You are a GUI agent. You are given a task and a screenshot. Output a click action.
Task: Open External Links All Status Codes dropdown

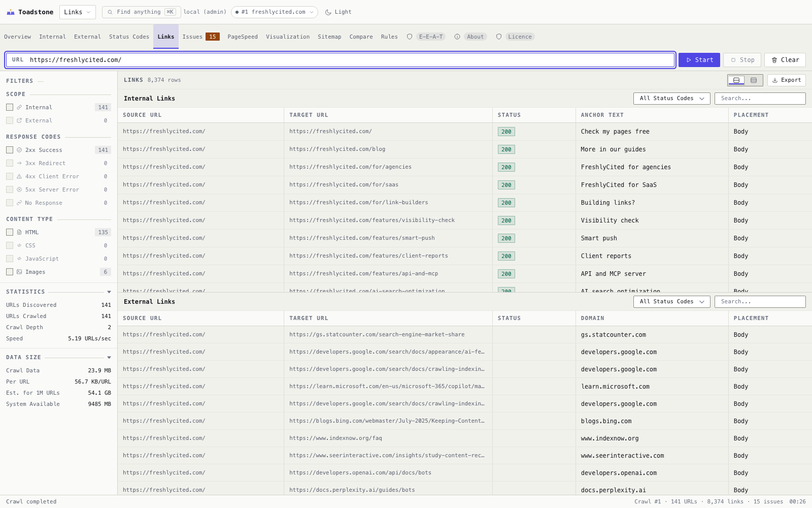pyautogui.click(x=671, y=302)
